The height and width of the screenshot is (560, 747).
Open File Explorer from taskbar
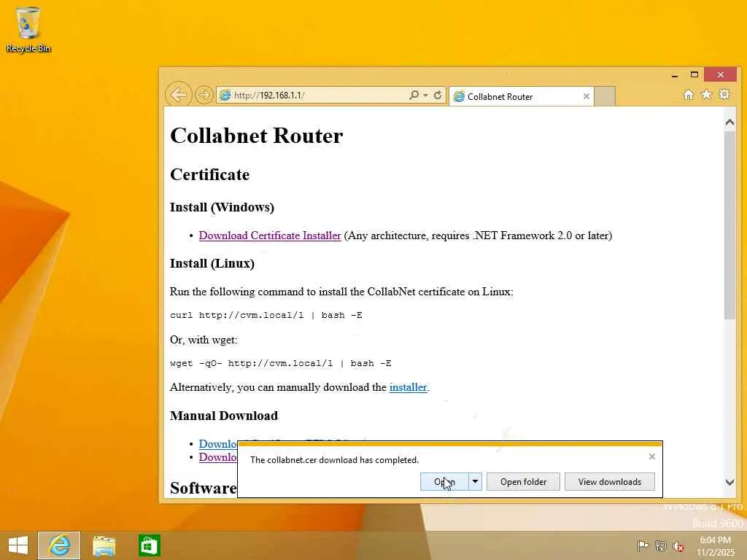[104, 545]
